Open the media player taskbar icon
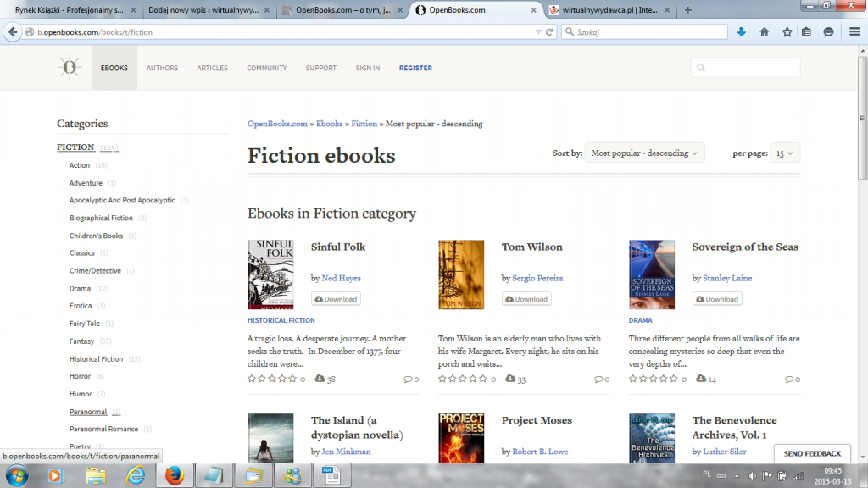This screenshot has width=868, height=488. 55,475
